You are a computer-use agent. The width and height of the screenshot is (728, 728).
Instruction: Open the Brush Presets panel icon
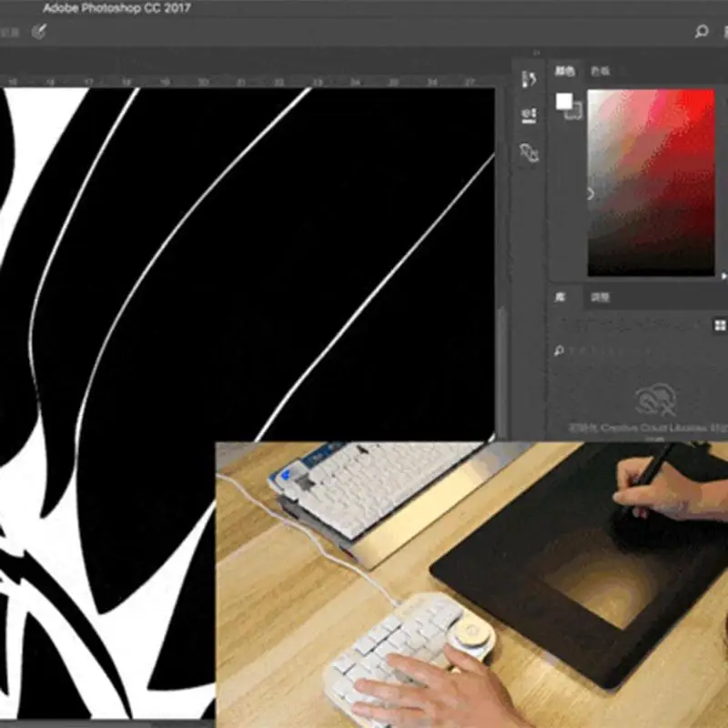click(529, 116)
